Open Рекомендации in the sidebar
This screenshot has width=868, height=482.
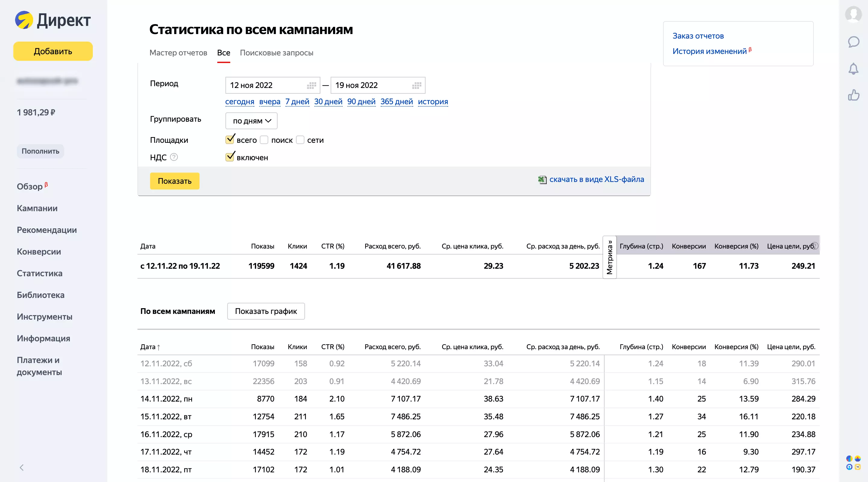coord(47,230)
